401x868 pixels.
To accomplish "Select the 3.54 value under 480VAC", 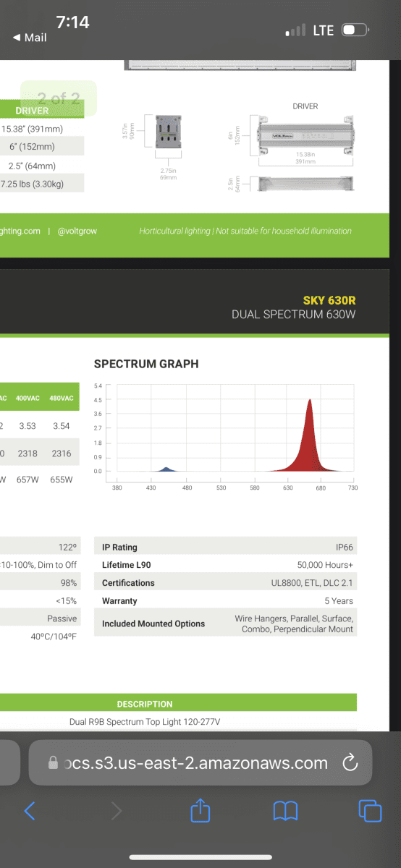I will (x=62, y=426).
